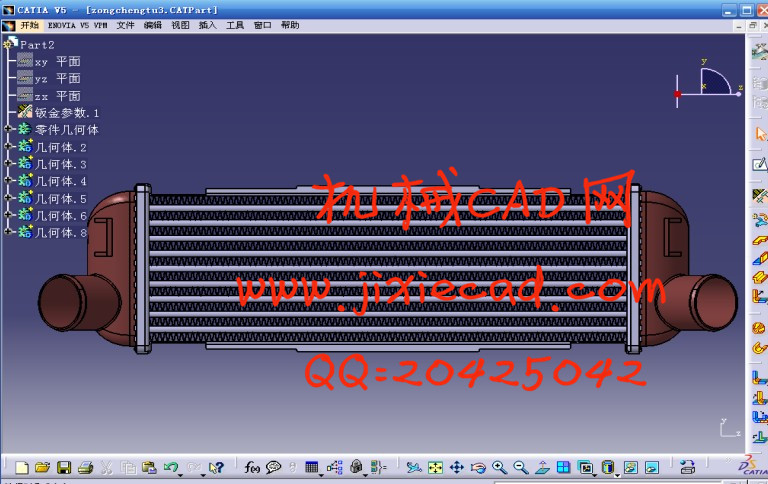Select the xy 平面 in tree

click(x=57, y=61)
